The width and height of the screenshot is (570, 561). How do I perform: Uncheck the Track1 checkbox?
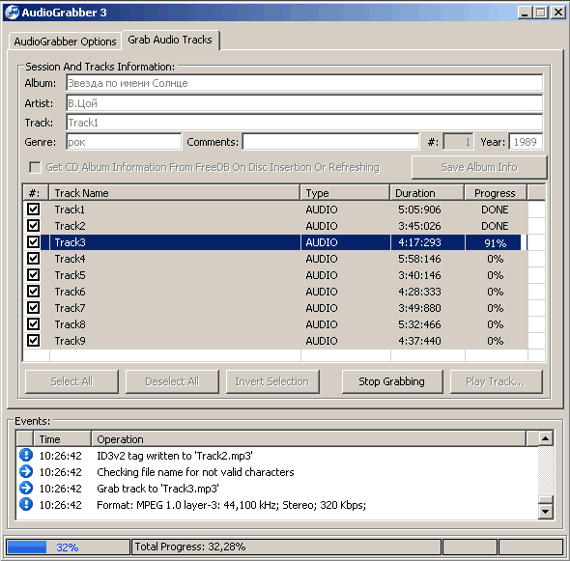(x=33, y=209)
